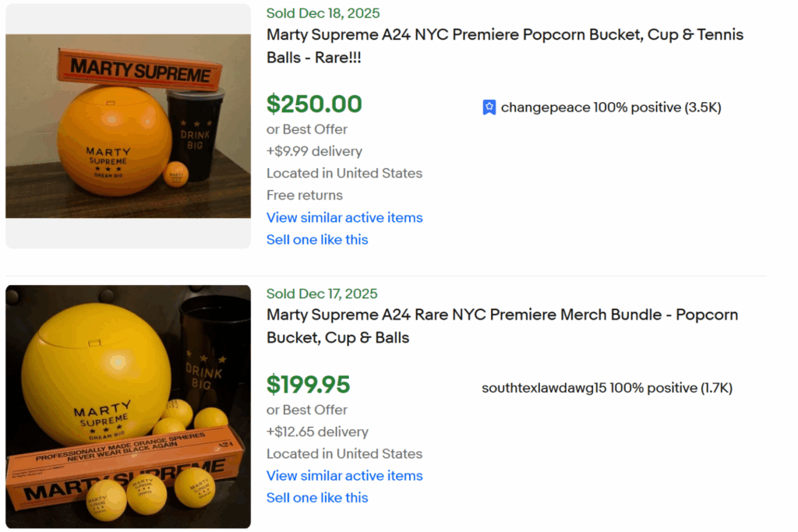
Task: Click "Sell one like this" under first listing
Action: (317, 239)
